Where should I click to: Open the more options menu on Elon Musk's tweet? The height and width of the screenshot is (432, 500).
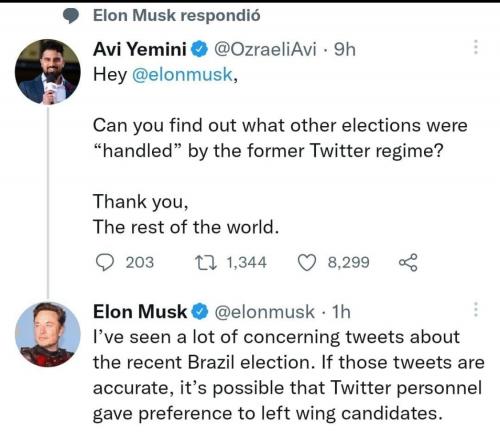point(476,309)
